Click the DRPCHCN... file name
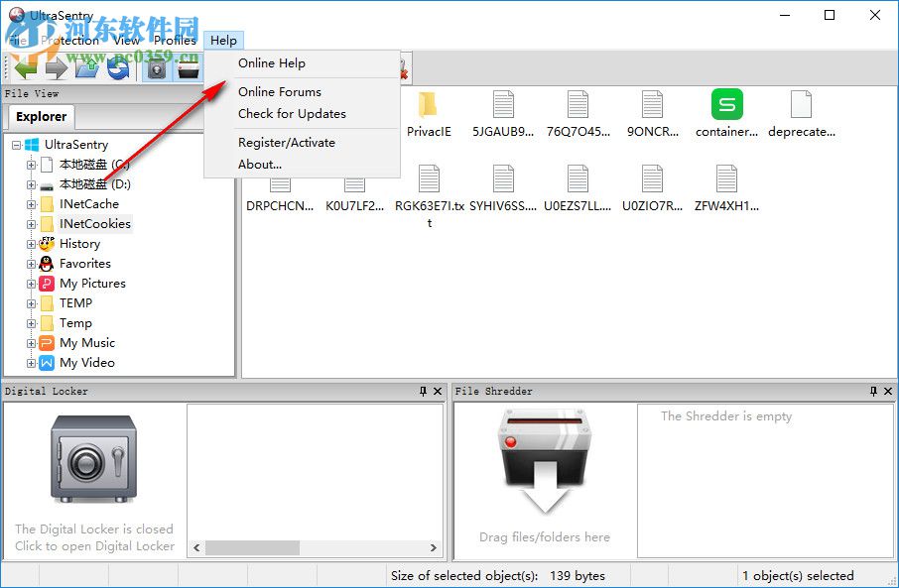 click(280, 206)
